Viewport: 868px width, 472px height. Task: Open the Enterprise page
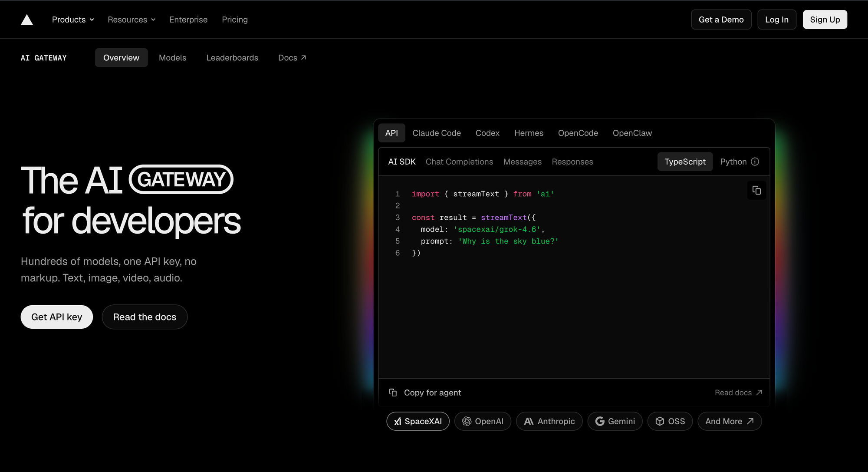pyautogui.click(x=188, y=20)
